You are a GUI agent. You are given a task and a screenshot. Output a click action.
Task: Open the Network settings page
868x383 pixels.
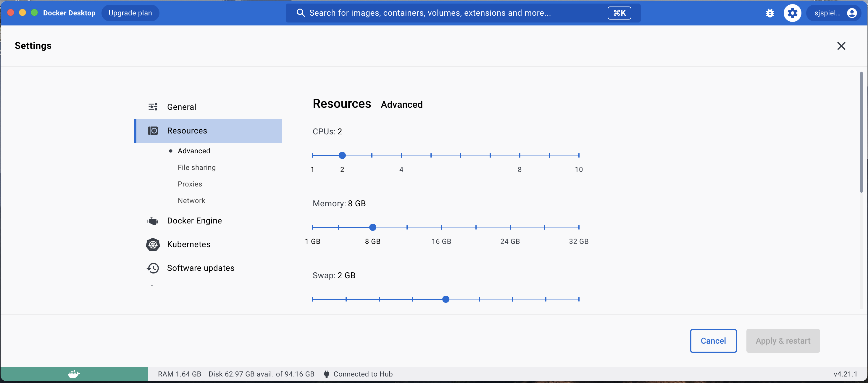coord(191,200)
